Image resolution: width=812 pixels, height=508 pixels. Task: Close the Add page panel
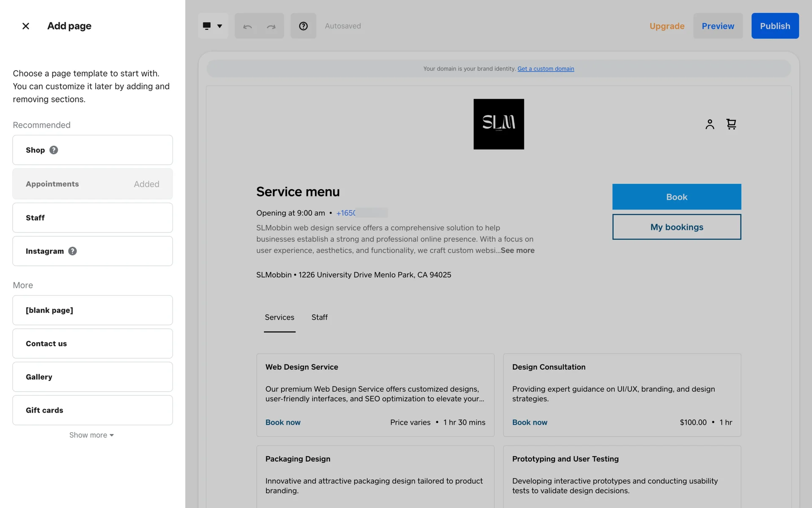26,26
